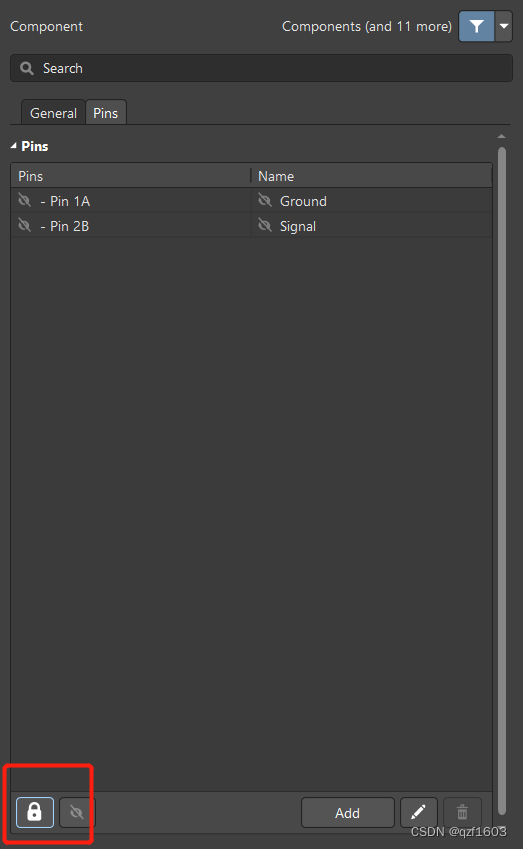Screen dimensions: 523x849
Task: Toggle visibility of Pin 2B designator
Action: [24, 225]
